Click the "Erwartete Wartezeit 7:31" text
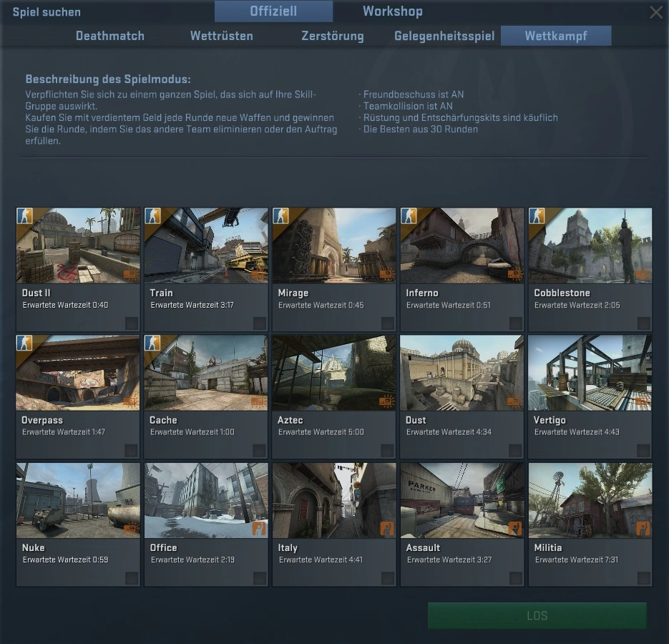Screen dimensions: 669x644 click(x=577, y=560)
